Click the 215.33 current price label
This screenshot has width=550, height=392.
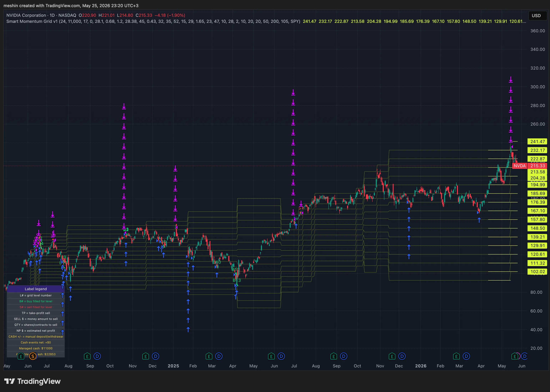coord(538,166)
